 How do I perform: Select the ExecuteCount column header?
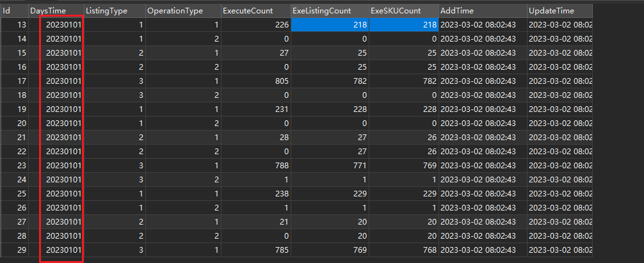256,11
